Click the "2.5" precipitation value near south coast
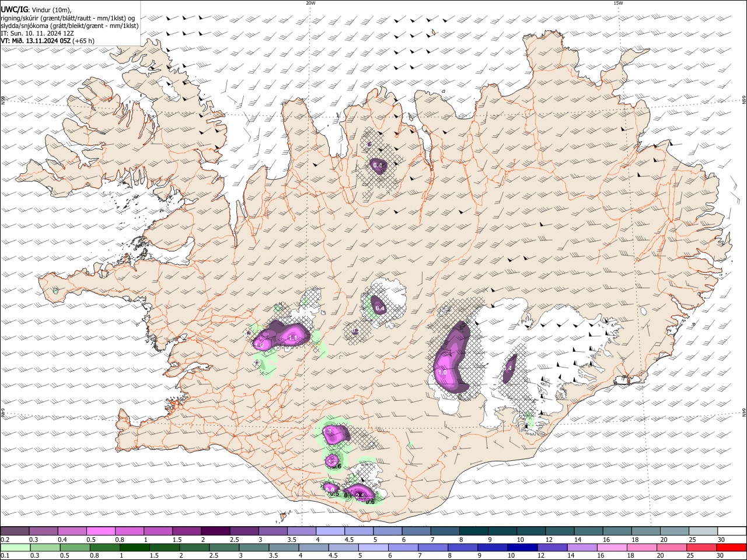747x560 pixels. coord(360,496)
